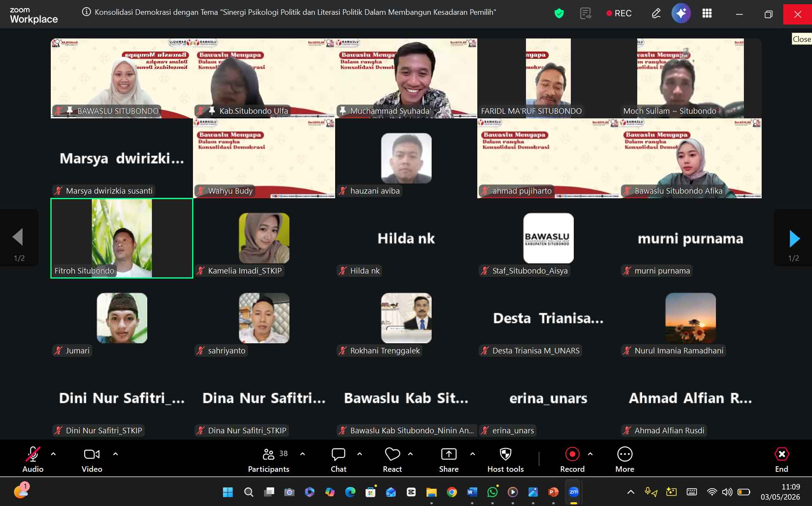Open the apps grid icon
812x506 pixels.
(707, 14)
